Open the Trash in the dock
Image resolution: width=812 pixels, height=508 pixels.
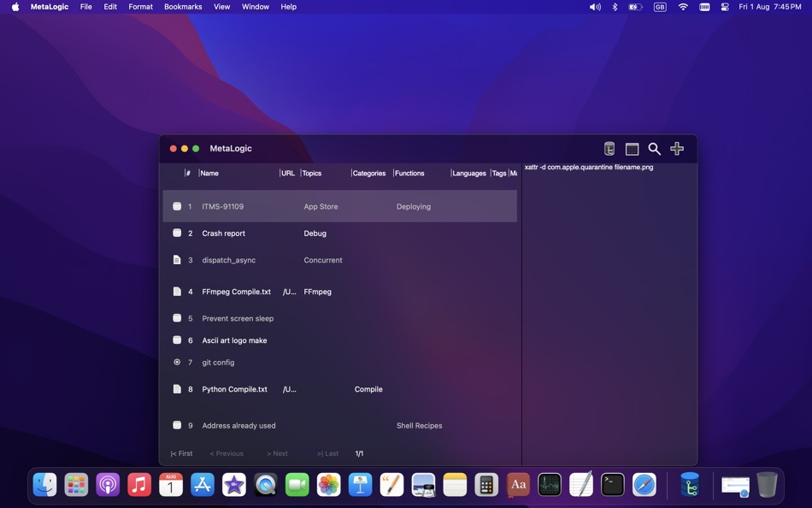767,485
